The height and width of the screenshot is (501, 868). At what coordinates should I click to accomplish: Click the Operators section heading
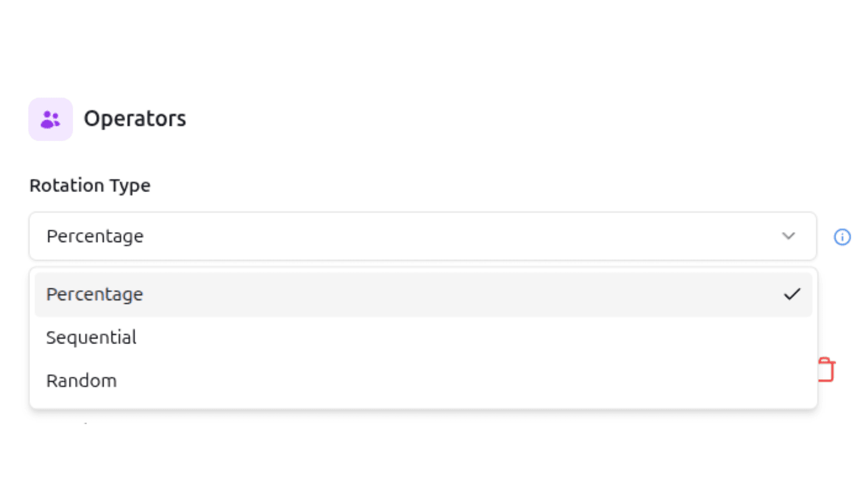click(135, 119)
